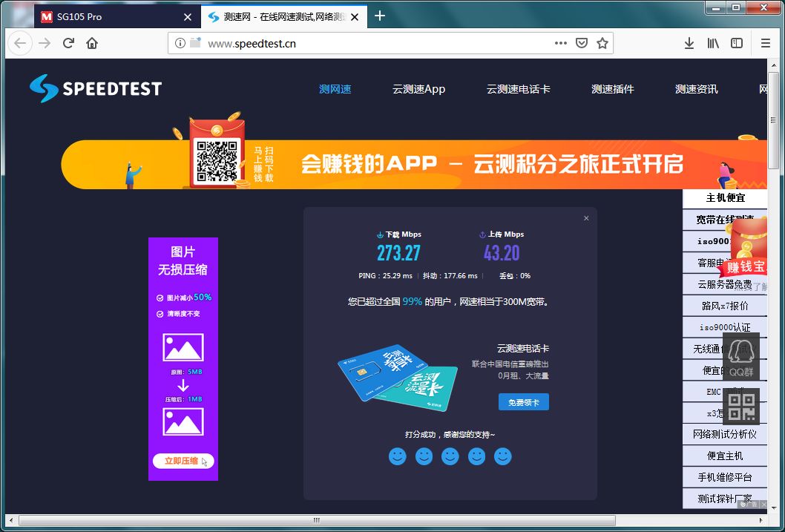The height and width of the screenshot is (532, 785).
Task: Open 测速插件 navigation item
Action: click(612, 89)
